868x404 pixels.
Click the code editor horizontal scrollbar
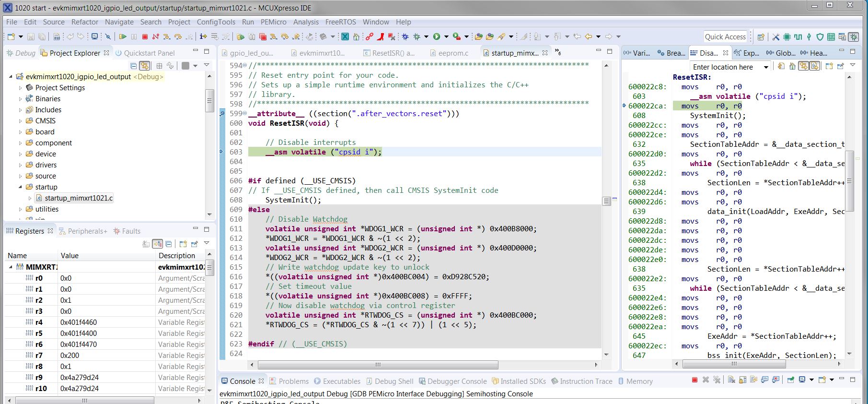coord(378,365)
